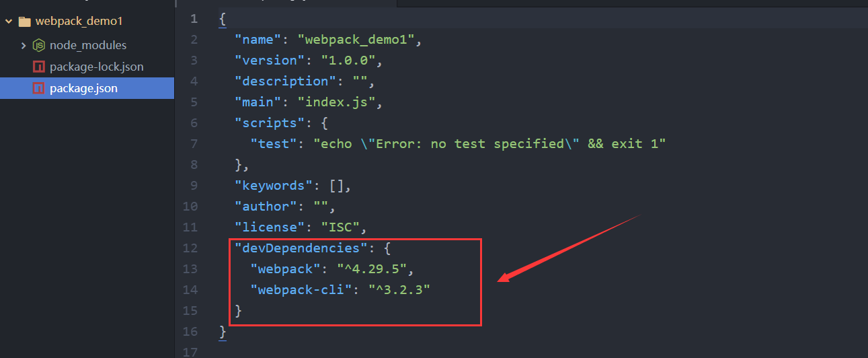Click the package.json npm file icon

click(38, 88)
